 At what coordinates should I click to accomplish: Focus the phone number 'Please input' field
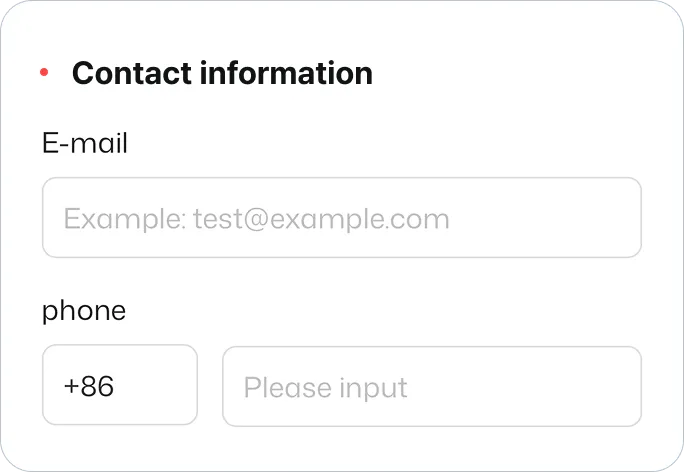pos(431,386)
